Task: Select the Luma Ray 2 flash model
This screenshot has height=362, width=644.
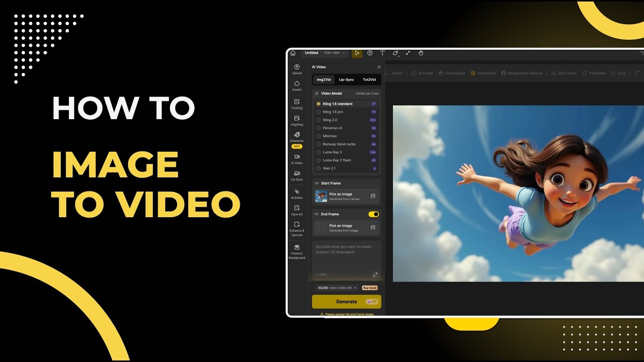Action: [x=347, y=160]
